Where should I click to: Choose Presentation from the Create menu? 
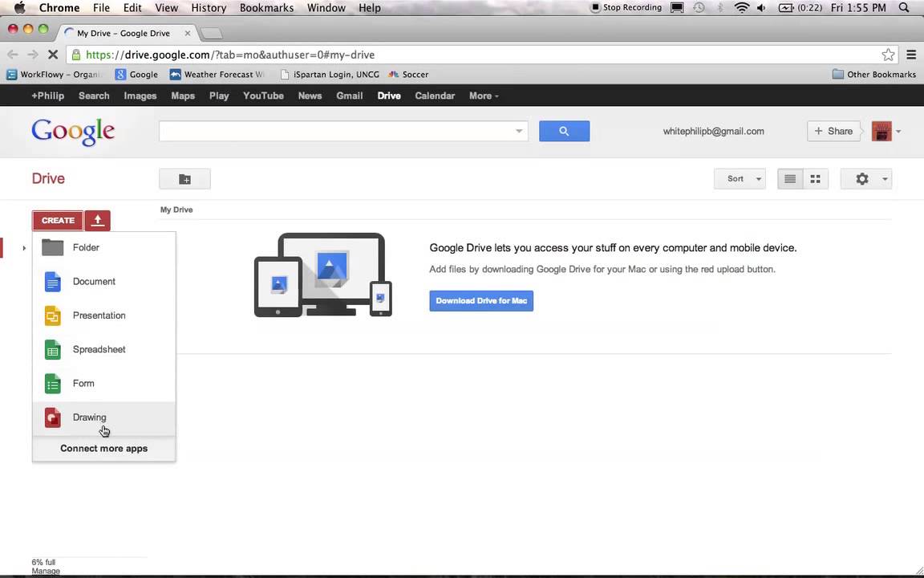(103, 315)
